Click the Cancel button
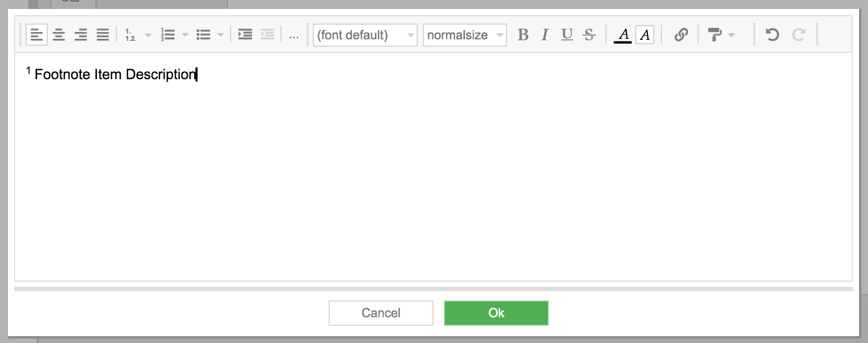 381,313
